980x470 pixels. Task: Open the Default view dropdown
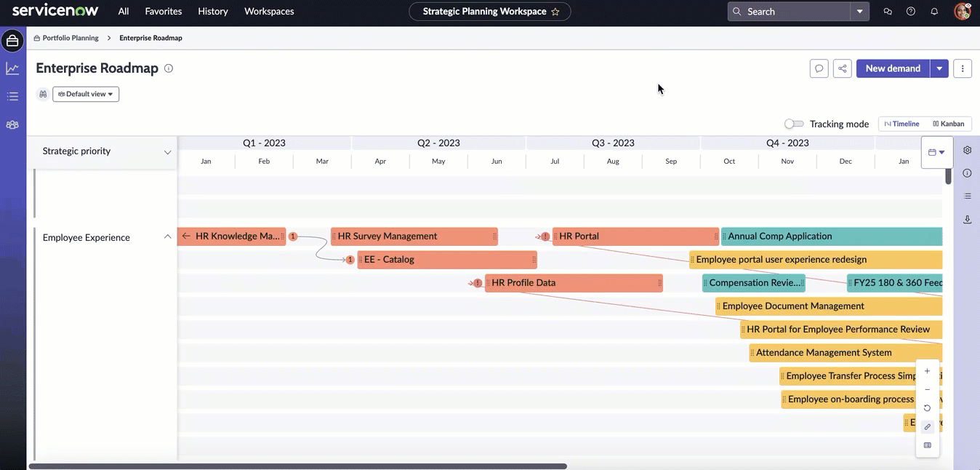86,94
